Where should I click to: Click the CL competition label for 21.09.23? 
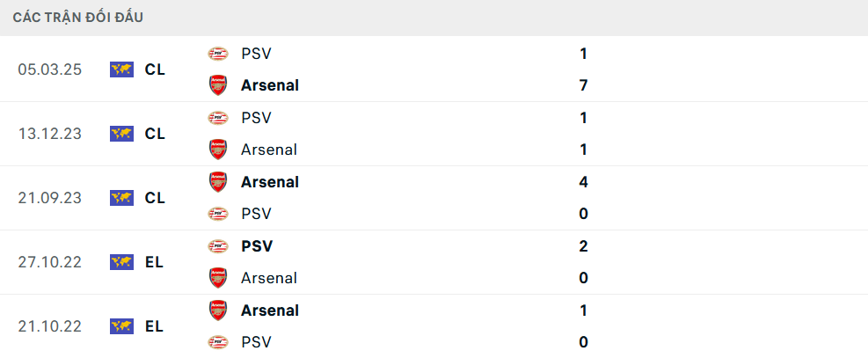click(155, 198)
